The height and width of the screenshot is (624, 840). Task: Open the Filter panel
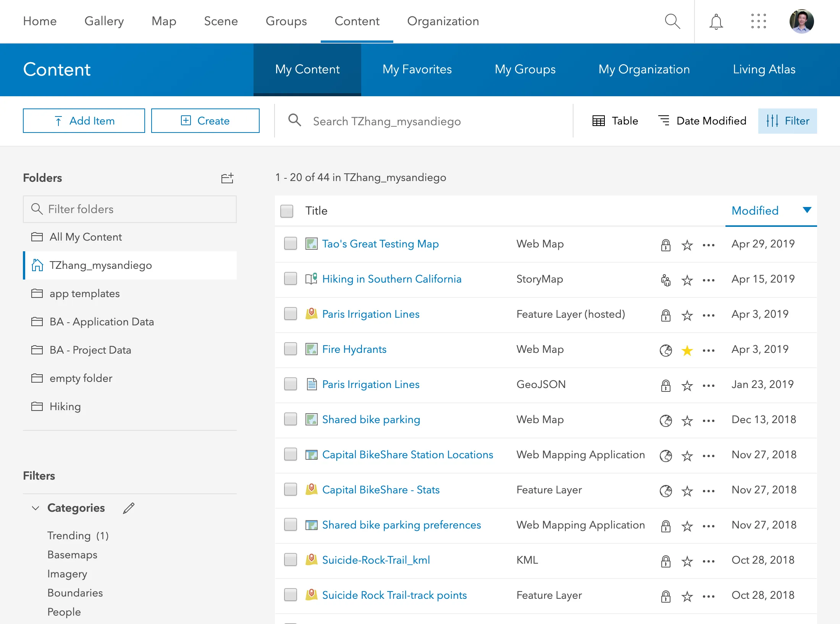point(787,121)
